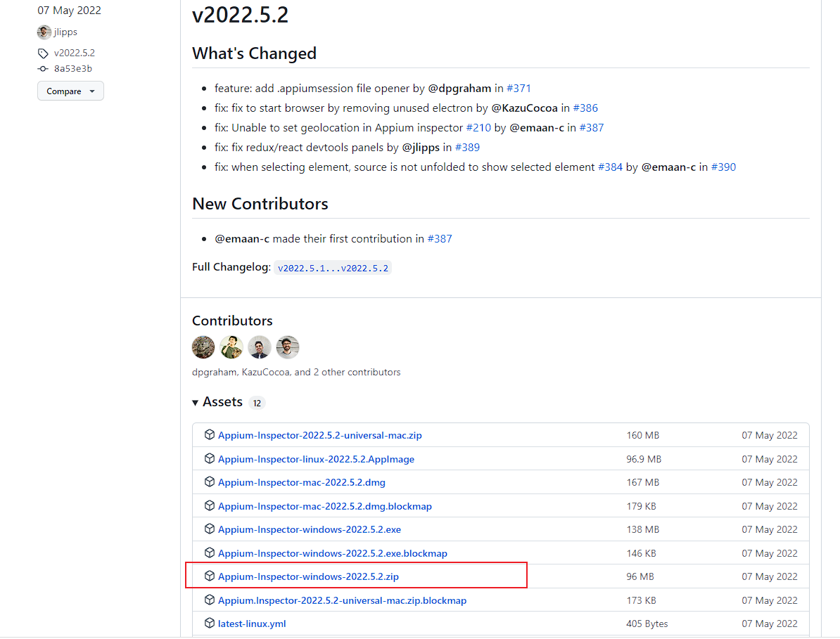This screenshot has height=639, width=840.
Task: Click the 96.9 MB size value
Action: coord(644,459)
